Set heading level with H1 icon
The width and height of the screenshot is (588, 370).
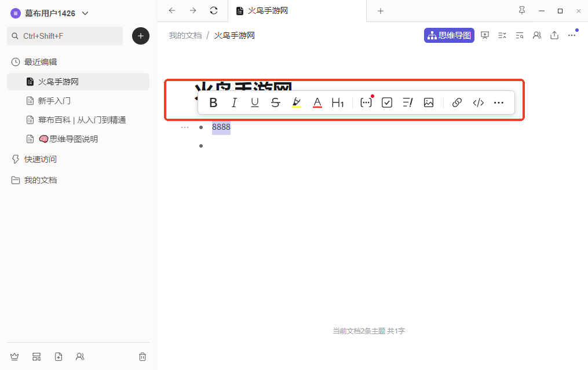tap(338, 102)
